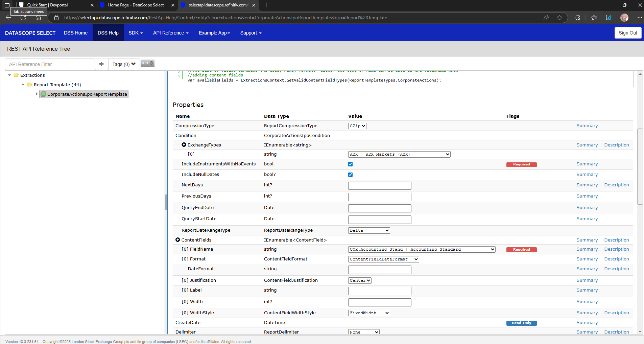Open the ReportDateRangeType Delta dropdown
This screenshot has height=344, width=644.
tap(369, 230)
